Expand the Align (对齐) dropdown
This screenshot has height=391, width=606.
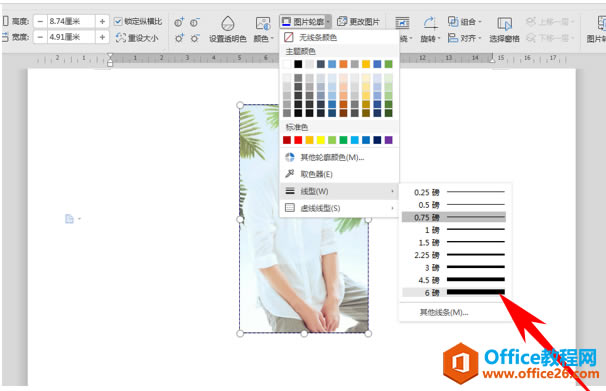tap(465, 38)
